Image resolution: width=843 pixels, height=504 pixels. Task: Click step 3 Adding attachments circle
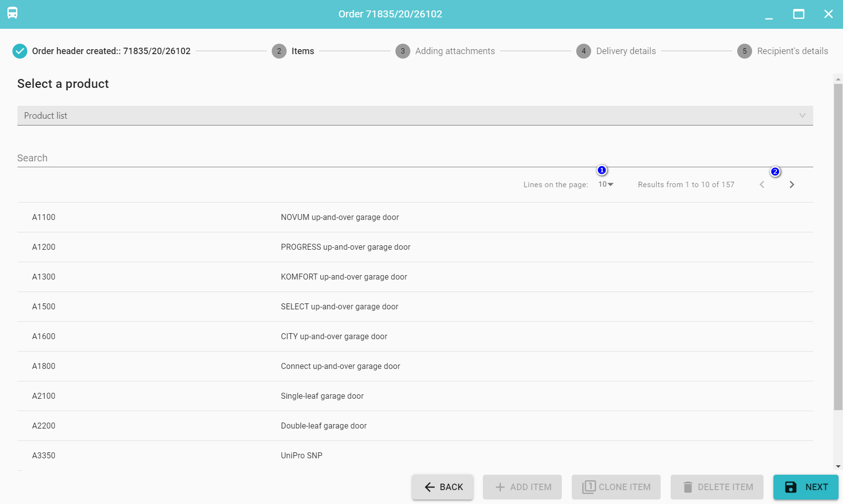pos(403,51)
